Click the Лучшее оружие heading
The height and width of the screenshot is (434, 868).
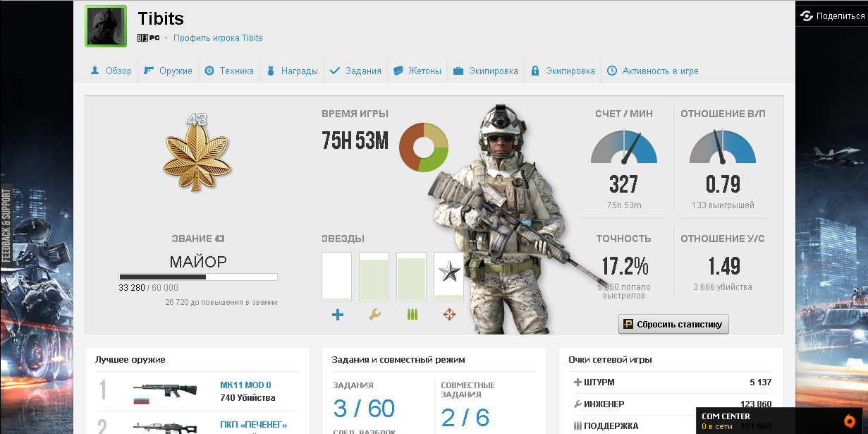[x=130, y=360]
